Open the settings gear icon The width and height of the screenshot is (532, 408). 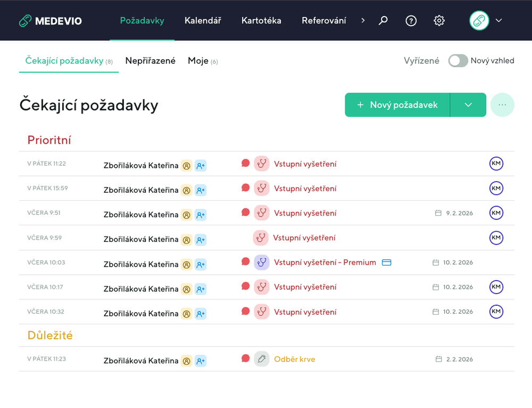[x=439, y=20]
